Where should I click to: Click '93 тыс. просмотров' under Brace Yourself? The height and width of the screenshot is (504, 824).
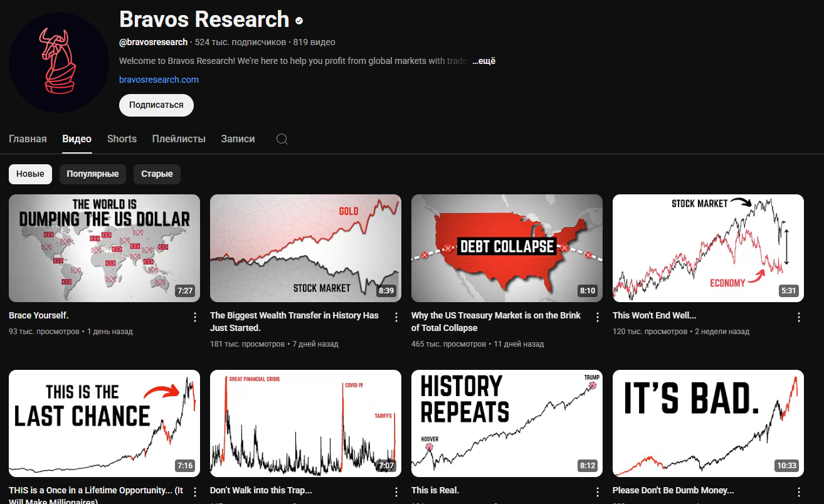point(44,331)
